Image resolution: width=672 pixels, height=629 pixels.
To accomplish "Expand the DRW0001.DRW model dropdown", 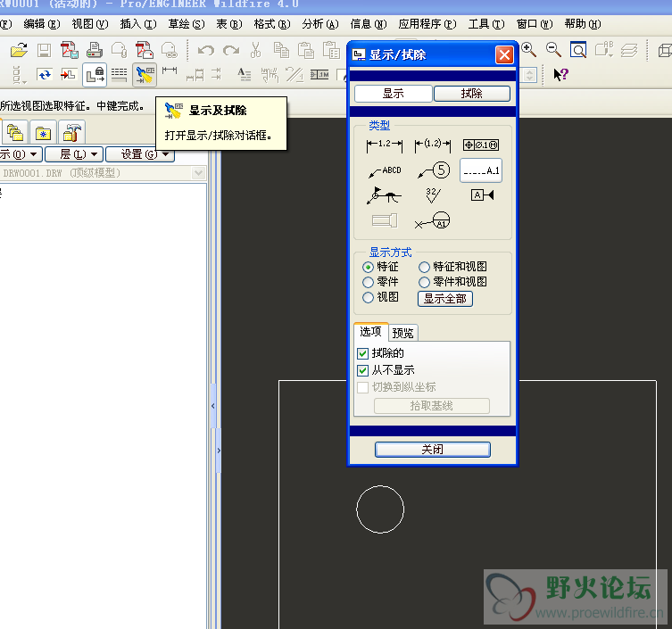I will [198, 173].
